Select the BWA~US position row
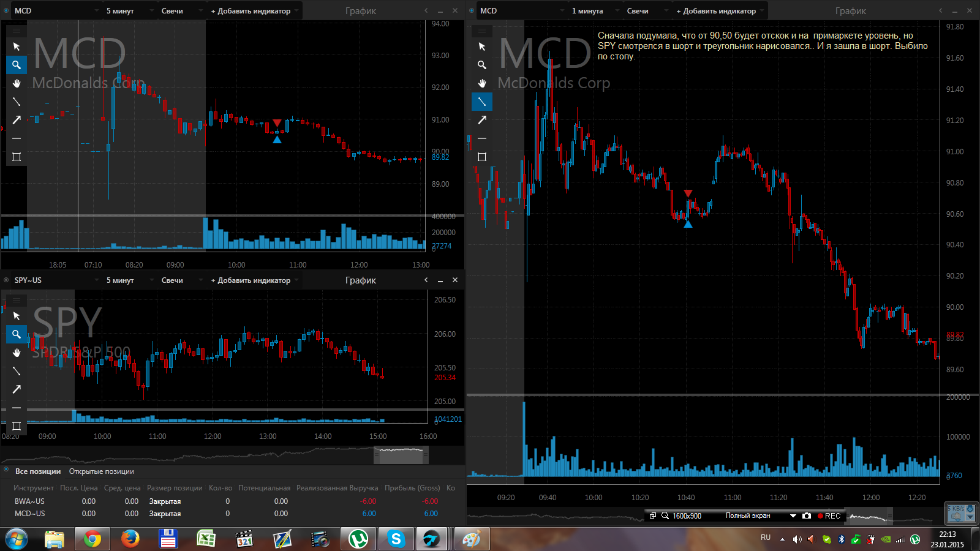This screenshot has height=551, width=980. click(x=233, y=501)
